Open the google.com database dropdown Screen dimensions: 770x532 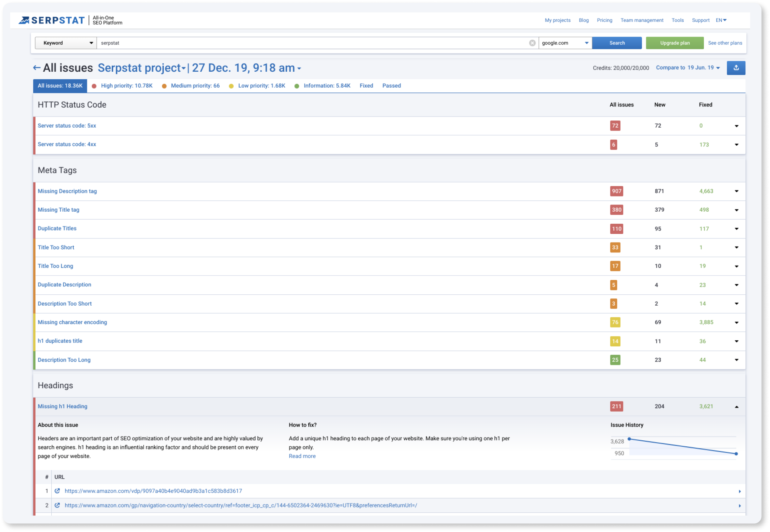click(x=565, y=43)
